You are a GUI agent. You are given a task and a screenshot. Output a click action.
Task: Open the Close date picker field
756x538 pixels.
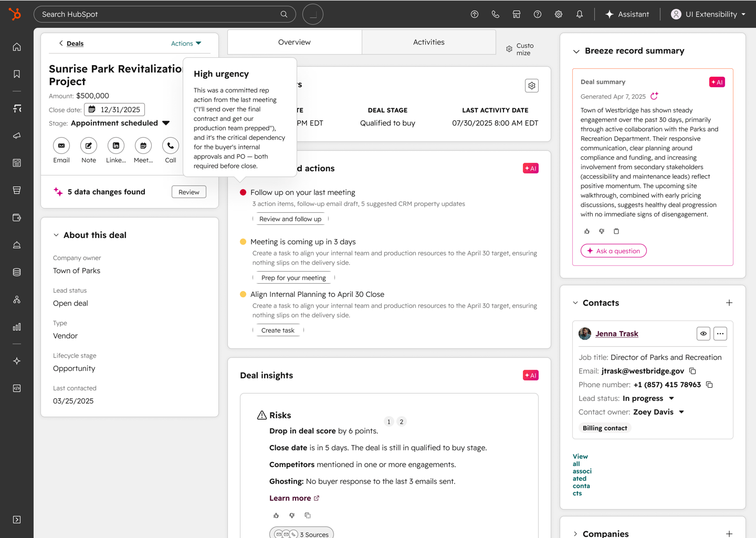(114, 109)
